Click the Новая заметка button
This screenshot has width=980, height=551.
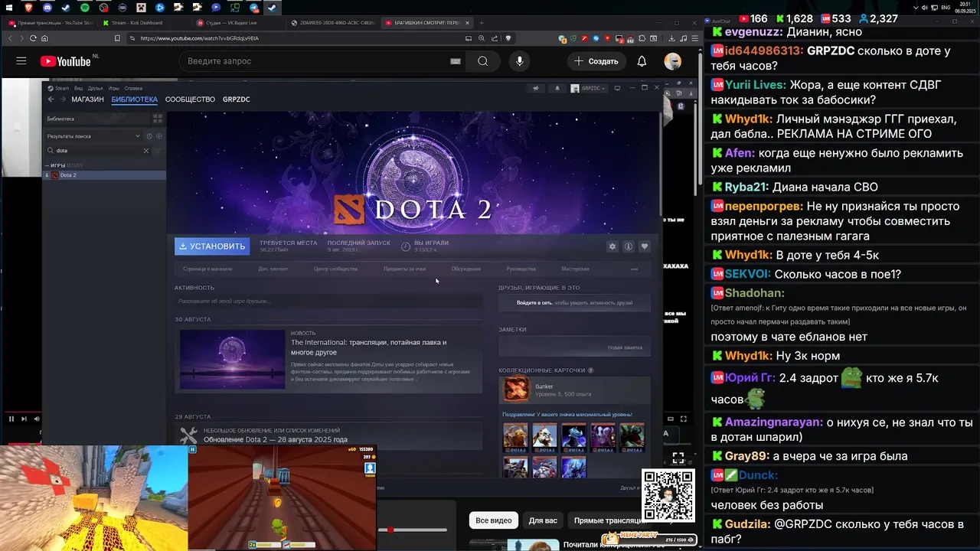625,347
